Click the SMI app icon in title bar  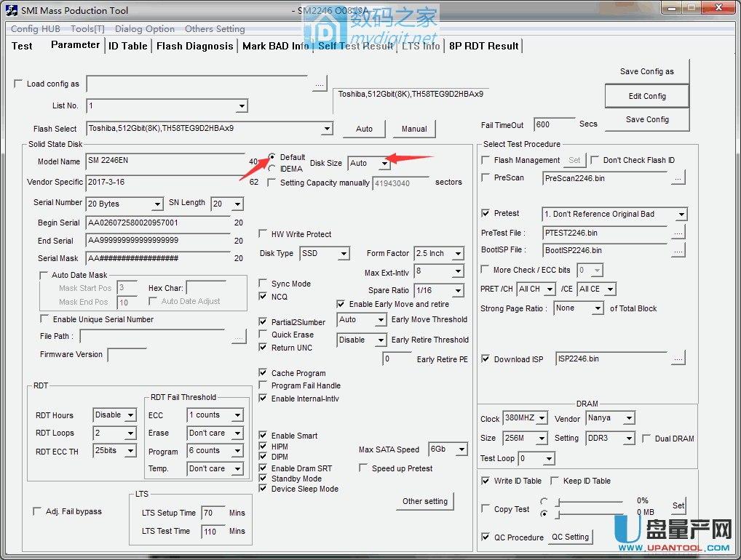click(11, 10)
